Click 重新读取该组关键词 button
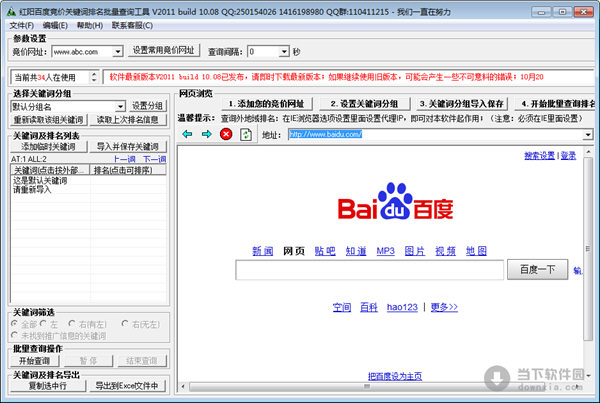This screenshot has height=403, width=600. coord(49,120)
